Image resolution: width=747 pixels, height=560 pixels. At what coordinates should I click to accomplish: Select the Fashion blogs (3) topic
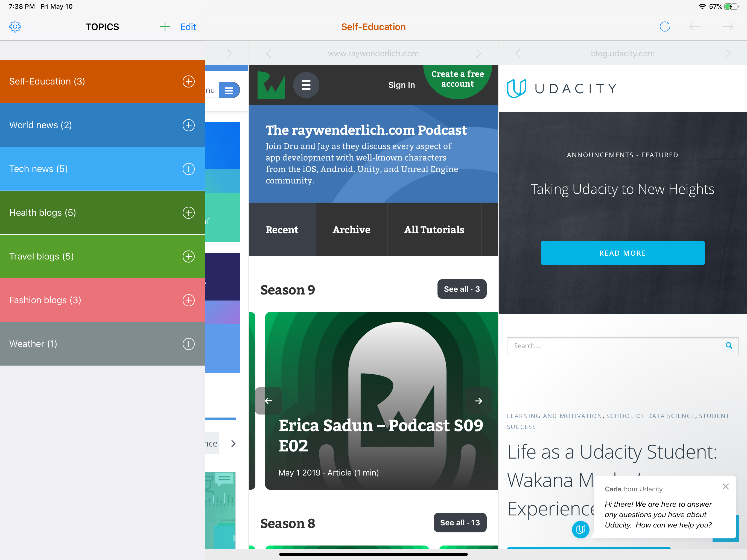tap(103, 300)
